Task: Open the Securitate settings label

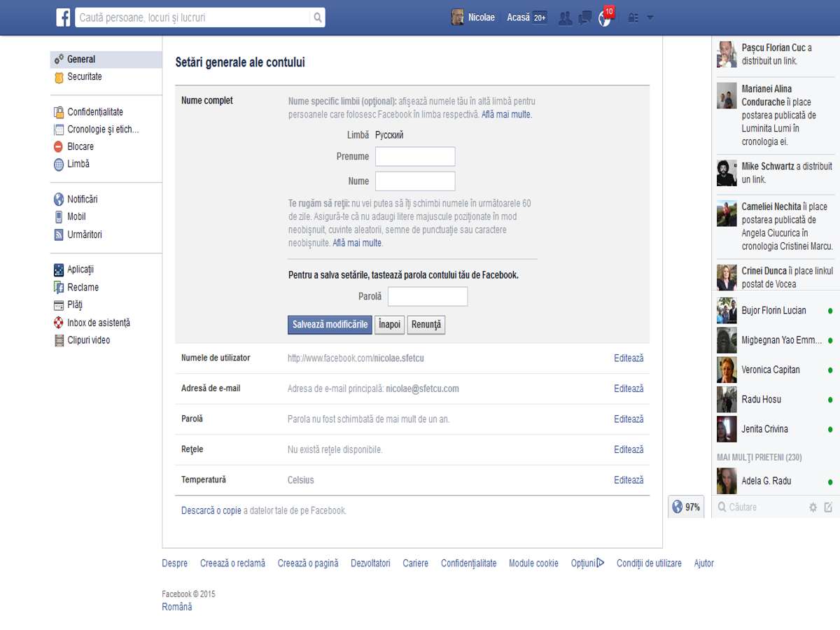Action: tap(85, 77)
